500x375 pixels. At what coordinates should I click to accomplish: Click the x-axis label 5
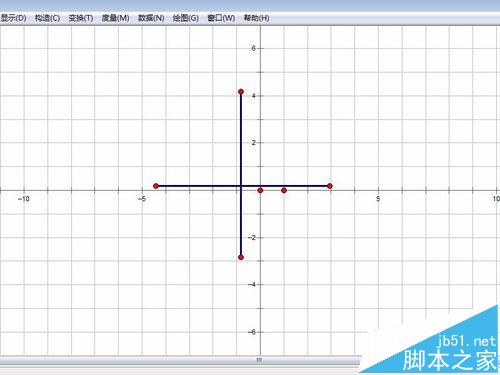(x=378, y=199)
